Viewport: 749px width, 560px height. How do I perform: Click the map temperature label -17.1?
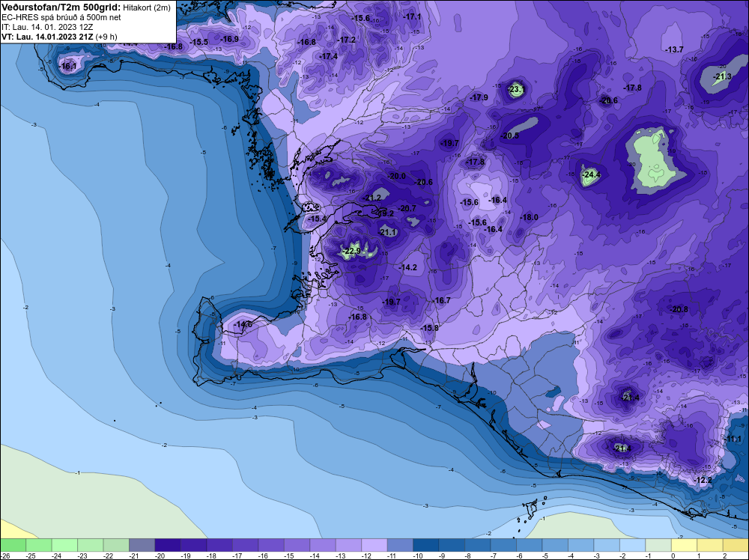[412, 16]
